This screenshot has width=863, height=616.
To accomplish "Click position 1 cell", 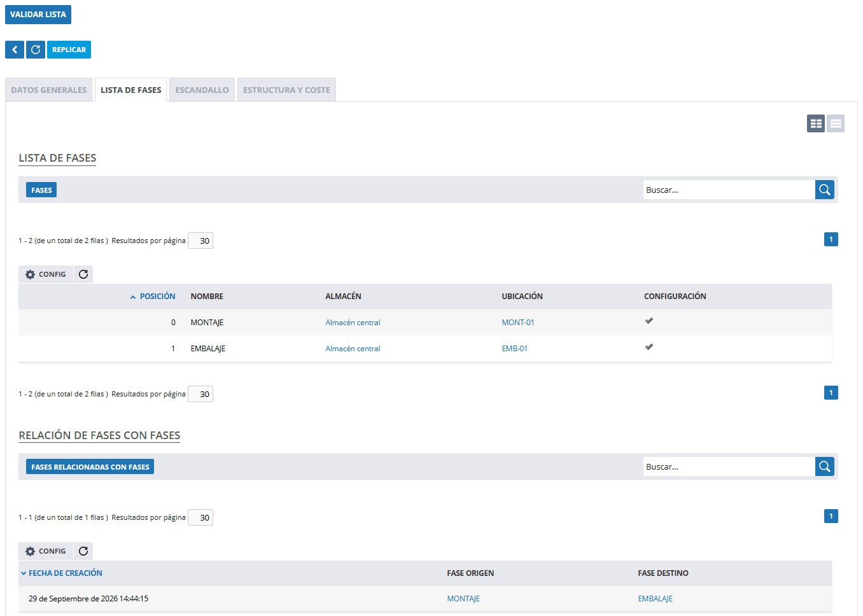I will 173,349.
